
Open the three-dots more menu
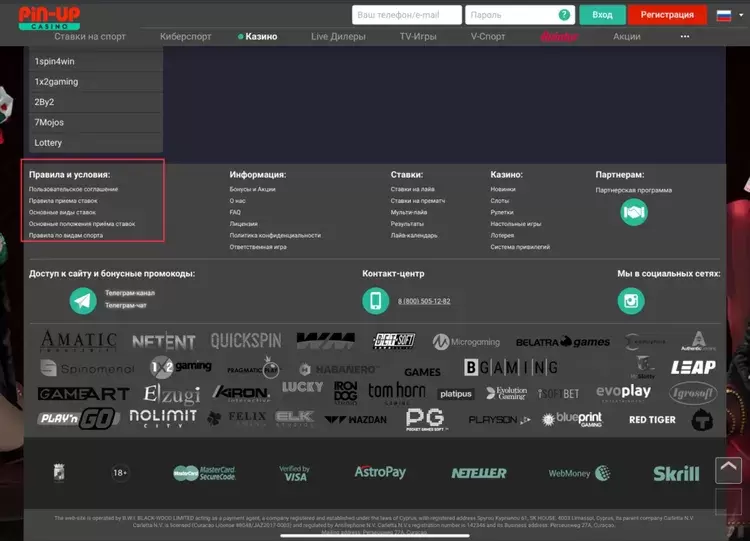(684, 36)
